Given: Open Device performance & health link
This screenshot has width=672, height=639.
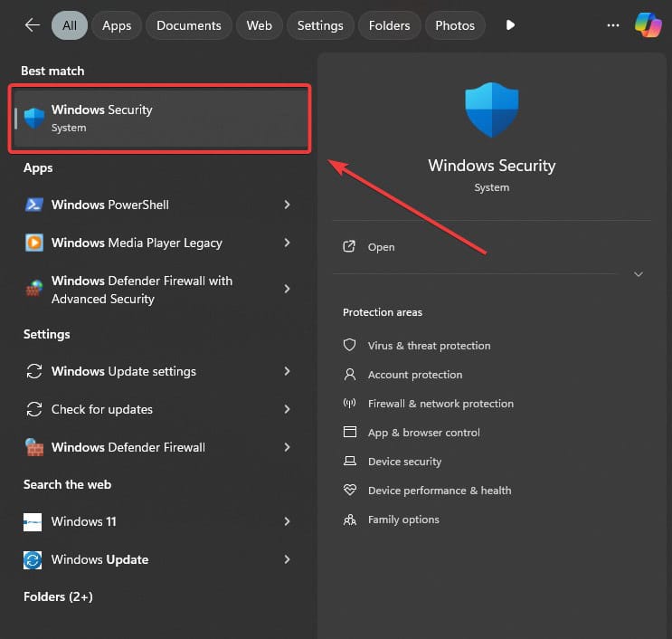Looking at the screenshot, I should coord(440,491).
